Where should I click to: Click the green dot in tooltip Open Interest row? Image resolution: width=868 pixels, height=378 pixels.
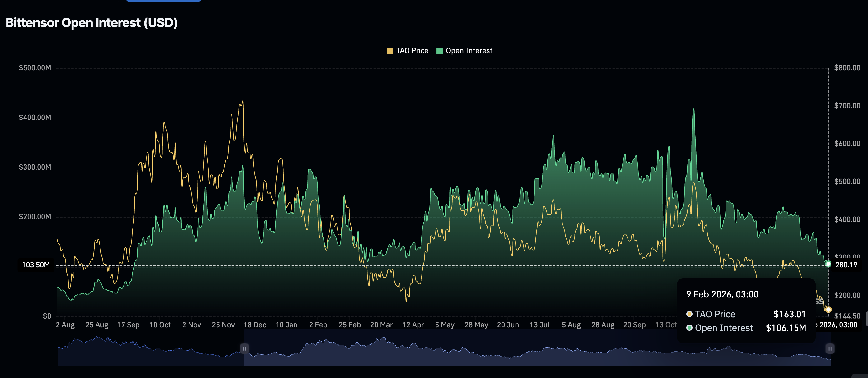click(689, 328)
